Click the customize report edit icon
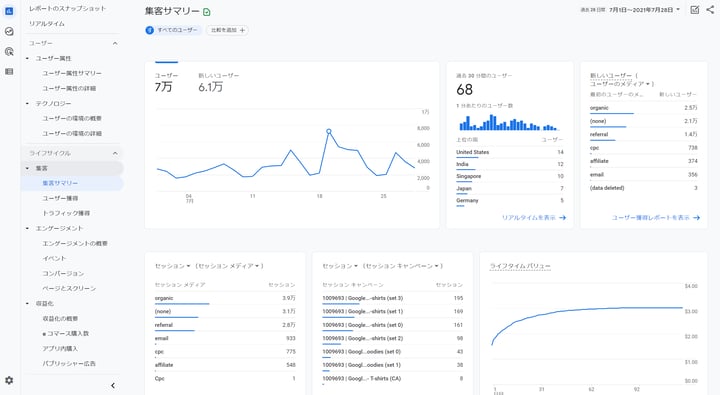Screen dimensions: 720x395 click(x=695, y=10)
